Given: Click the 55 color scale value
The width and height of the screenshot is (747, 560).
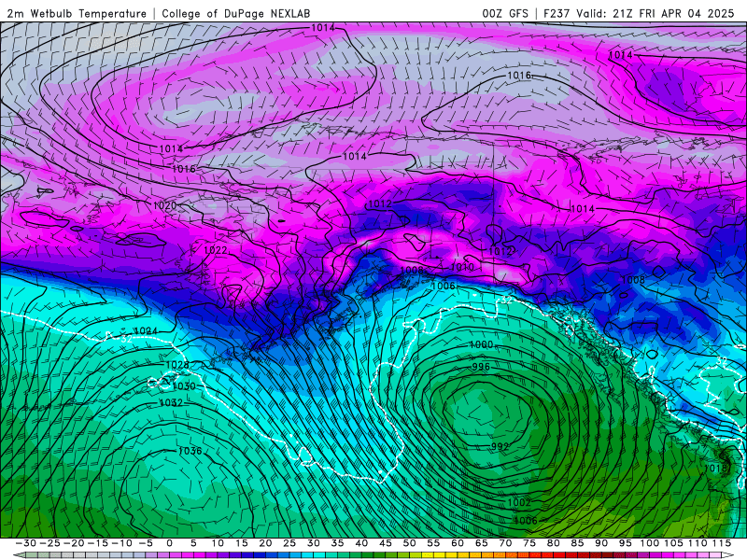Looking at the screenshot, I should click(x=433, y=543).
